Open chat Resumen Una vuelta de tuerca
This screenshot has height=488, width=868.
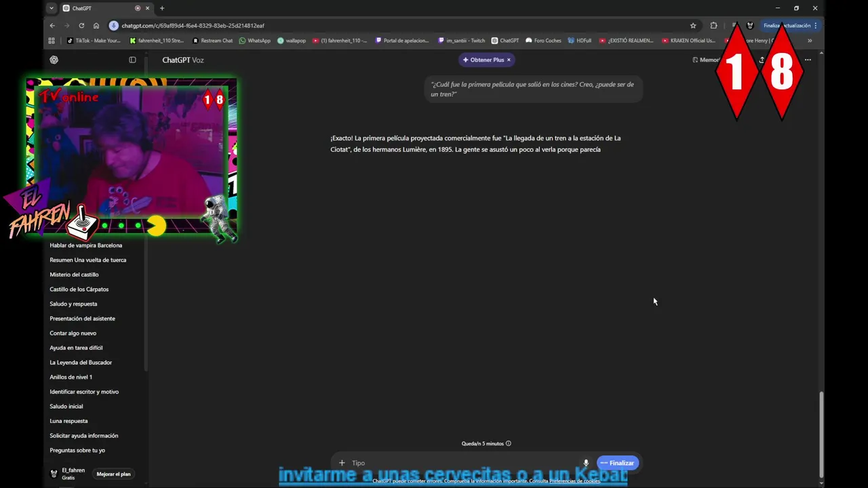88,260
